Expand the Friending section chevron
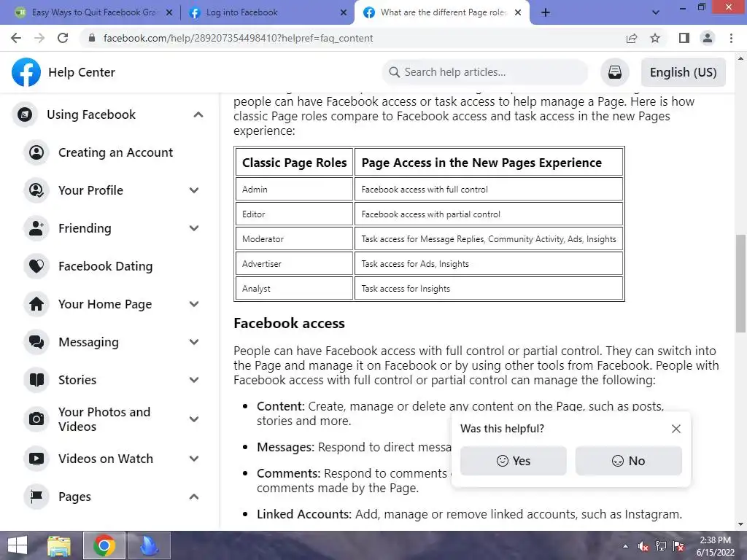Viewport: 747px width, 560px height. pyautogui.click(x=194, y=228)
